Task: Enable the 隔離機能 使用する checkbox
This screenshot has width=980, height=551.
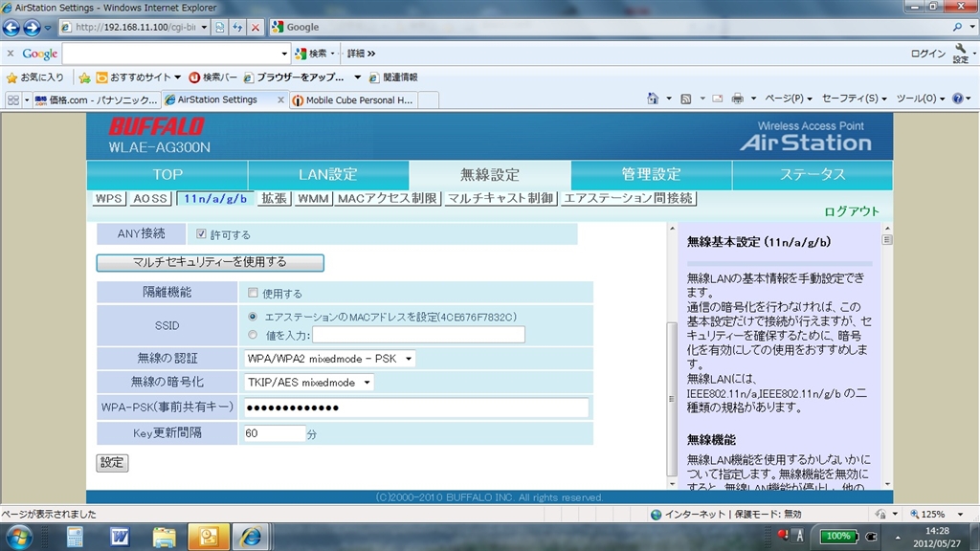Action: pyautogui.click(x=253, y=294)
